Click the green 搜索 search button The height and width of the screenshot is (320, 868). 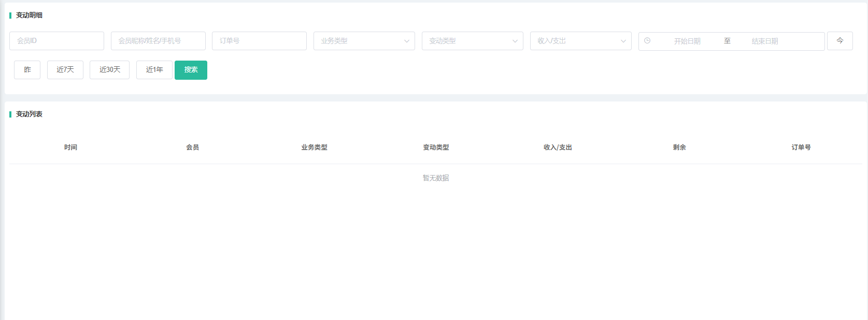coord(191,70)
